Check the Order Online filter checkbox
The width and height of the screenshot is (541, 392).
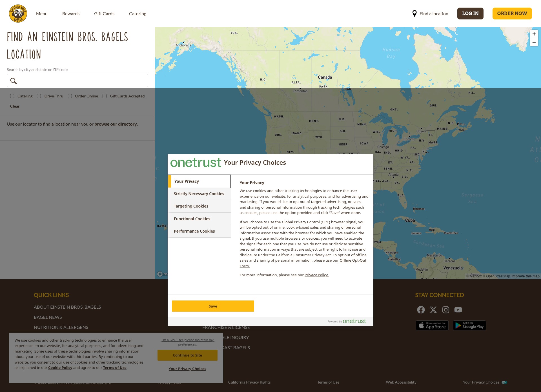pyautogui.click(x=70, y=96)
